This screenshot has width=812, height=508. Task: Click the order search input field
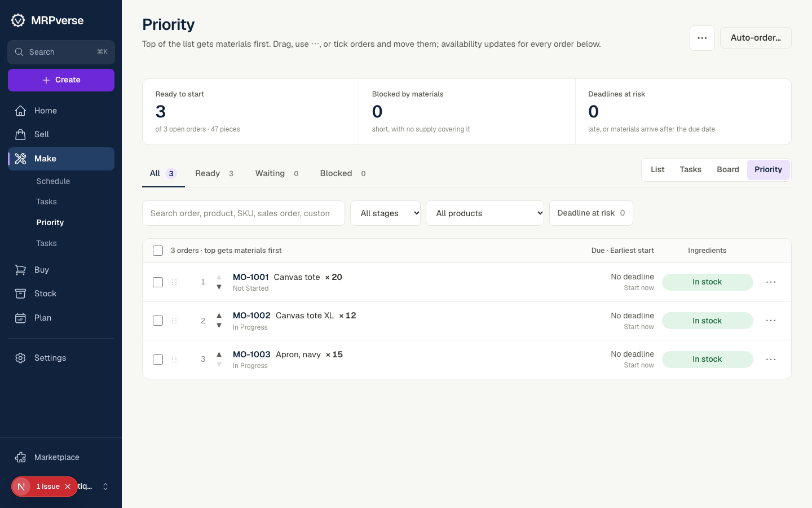point(244,213)
